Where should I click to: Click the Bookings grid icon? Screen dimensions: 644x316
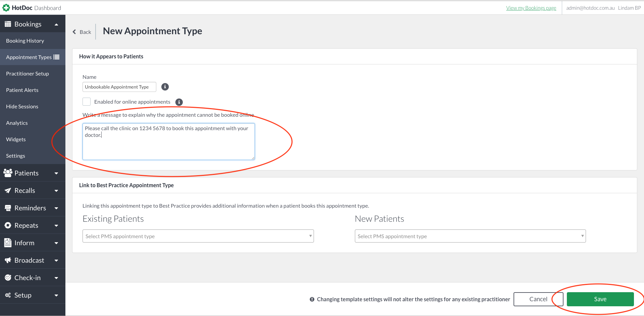(x=8, y=24)
